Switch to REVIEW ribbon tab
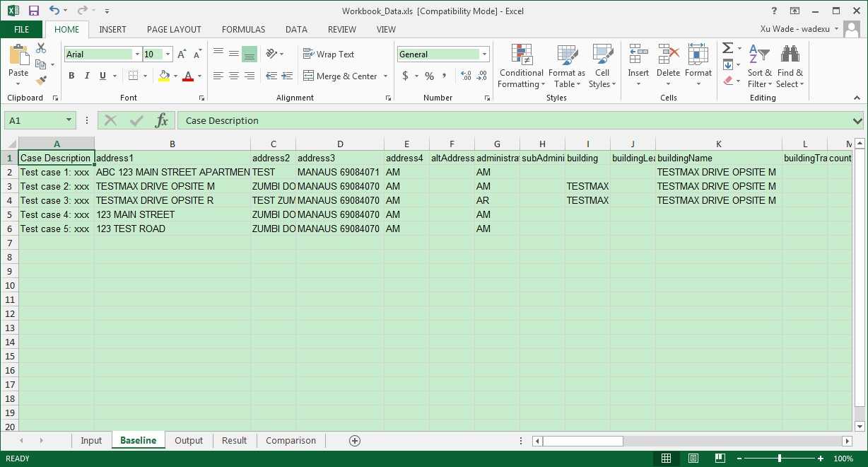The image size is (868, 467). pos(342,30)
